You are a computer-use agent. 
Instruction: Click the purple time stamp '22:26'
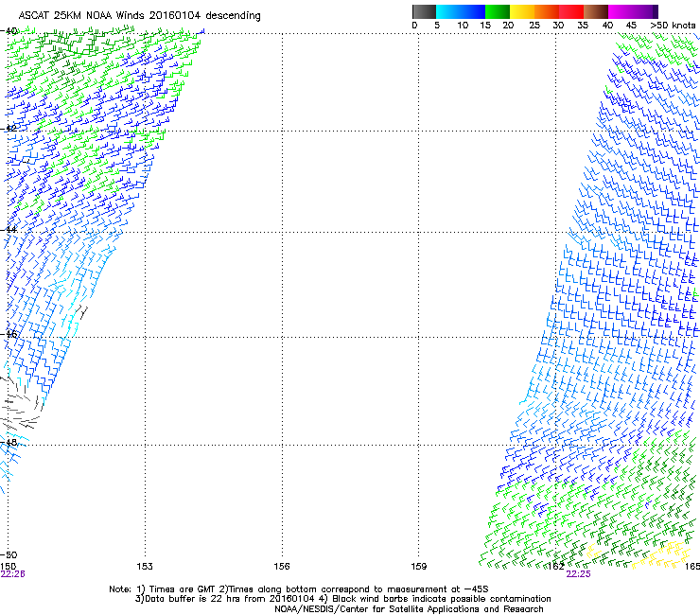[x=12, y=574]
